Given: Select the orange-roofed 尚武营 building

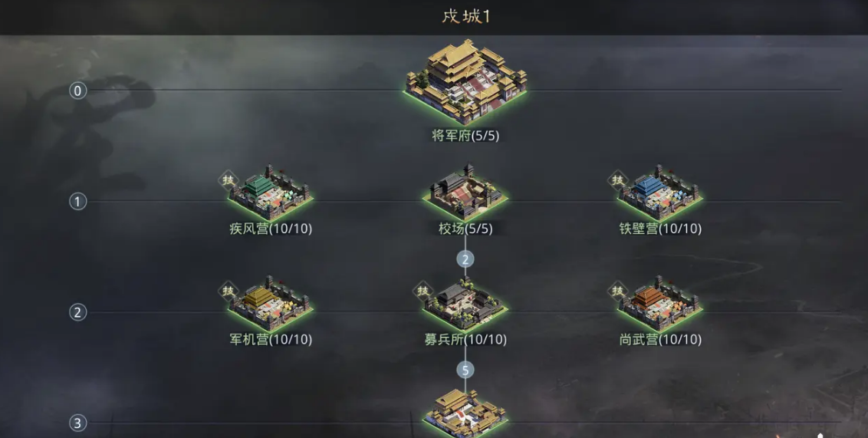Looking at the screenshot, I should click(x=660, y=304).
